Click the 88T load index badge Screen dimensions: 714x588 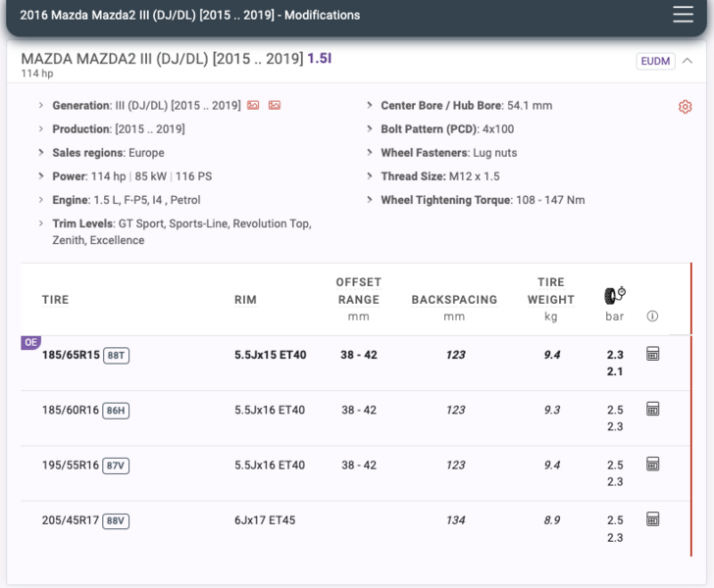[x=116, y=356]
